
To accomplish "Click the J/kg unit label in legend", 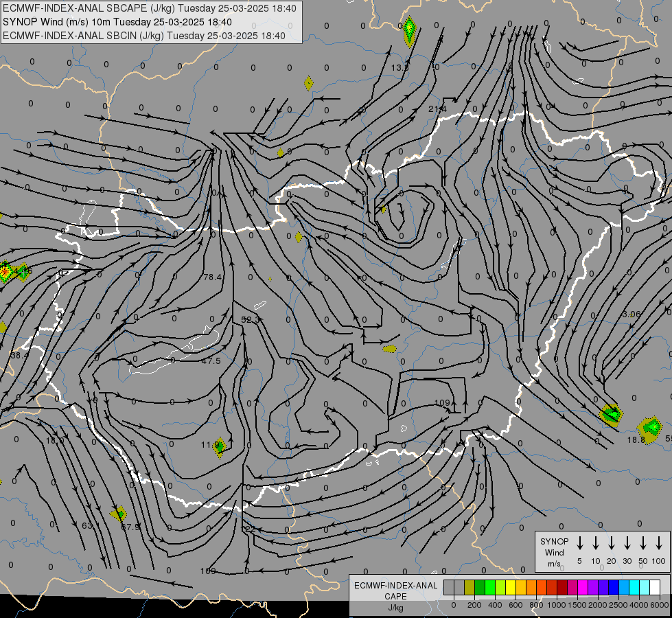I will pos(395,608).
